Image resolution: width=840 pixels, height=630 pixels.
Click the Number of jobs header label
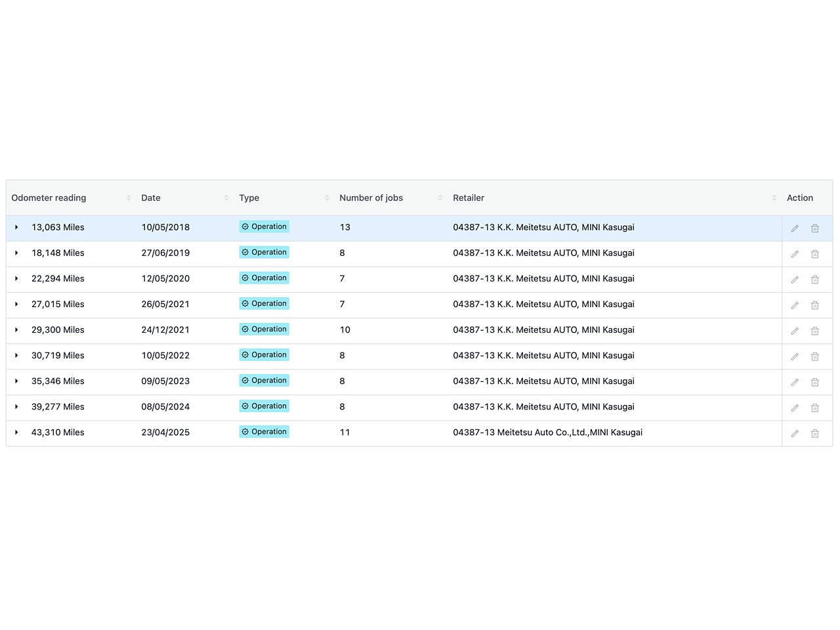[371, 198]
